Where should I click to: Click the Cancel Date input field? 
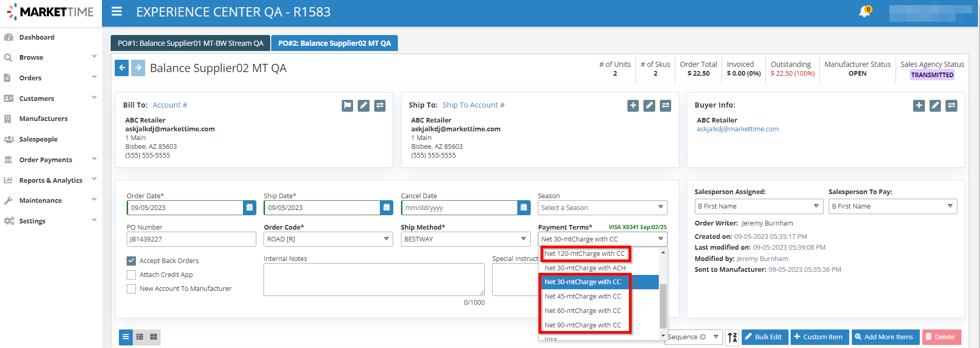click(x=459, y=207)
